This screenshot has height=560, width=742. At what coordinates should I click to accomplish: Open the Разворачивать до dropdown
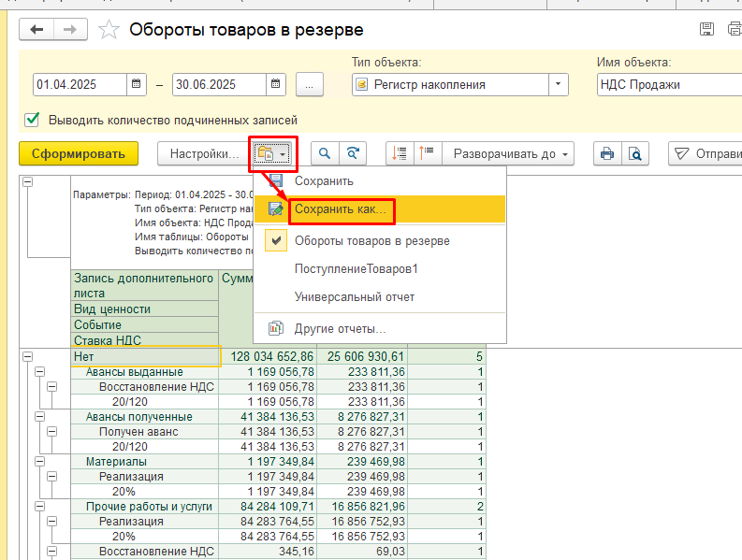tap(508, 153)
